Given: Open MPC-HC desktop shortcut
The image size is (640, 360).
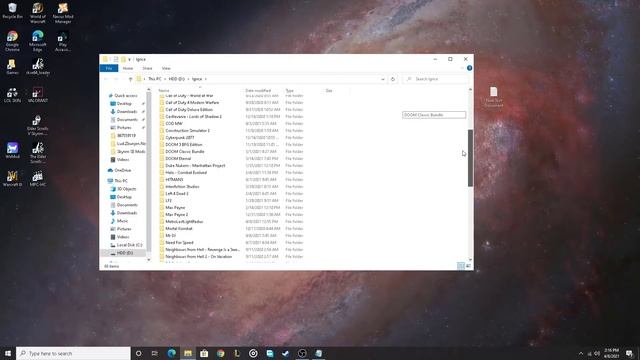Looking at the screenshot, I should [38, 178].
